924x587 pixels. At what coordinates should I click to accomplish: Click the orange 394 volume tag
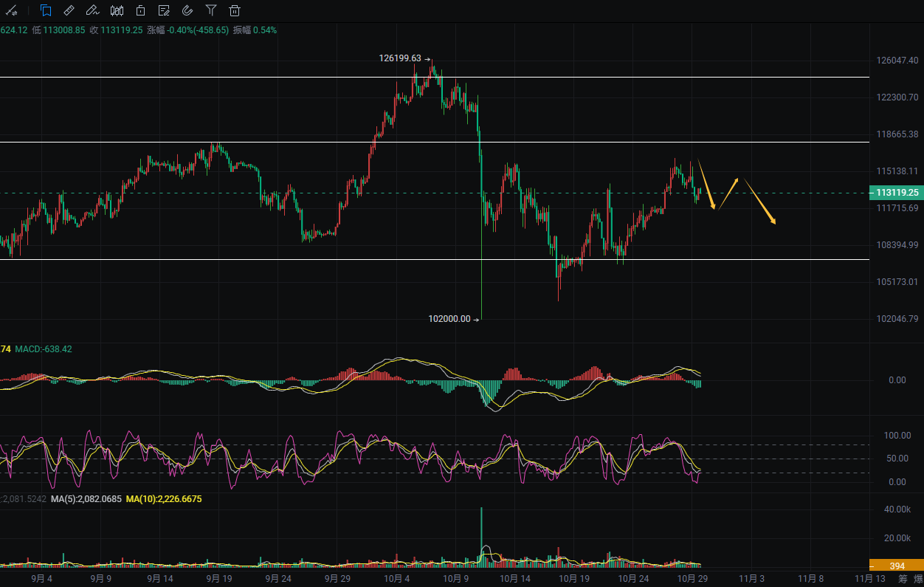[x=897, y=566]
